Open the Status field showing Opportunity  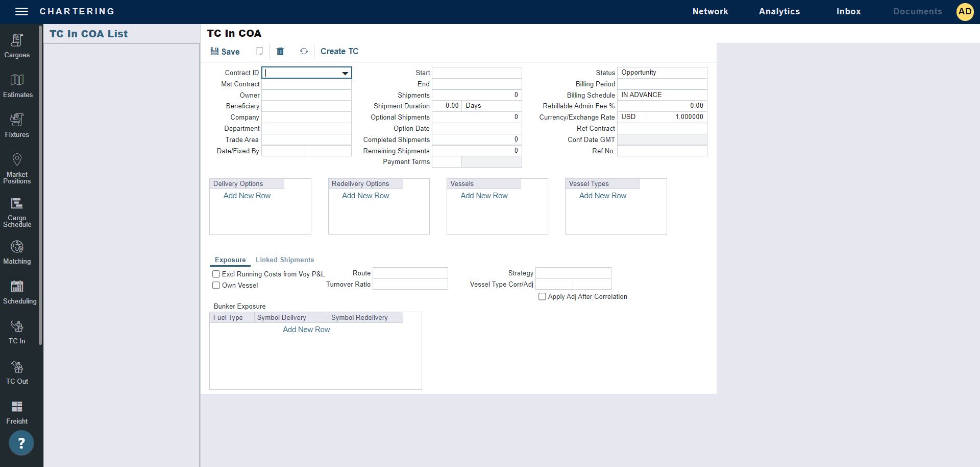click(x=661, y=73)
